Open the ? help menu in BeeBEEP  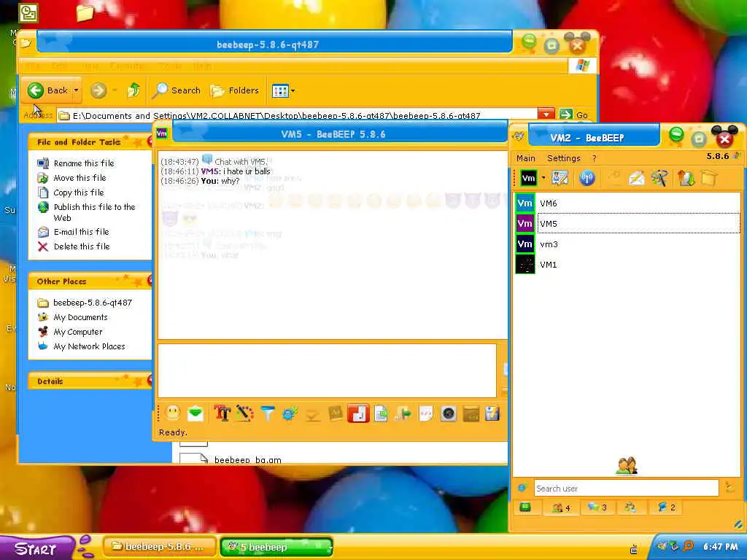point(594,158)
